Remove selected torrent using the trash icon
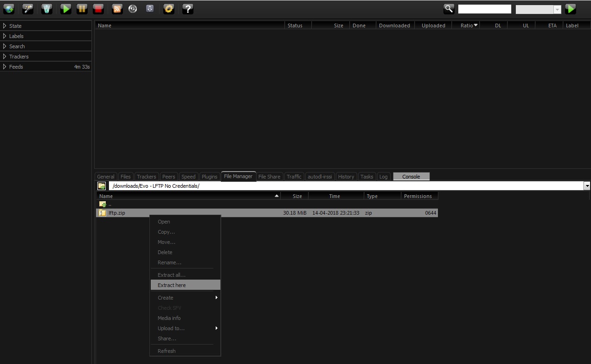This screenshot has height=364, width=591. [x=46, y=8]
